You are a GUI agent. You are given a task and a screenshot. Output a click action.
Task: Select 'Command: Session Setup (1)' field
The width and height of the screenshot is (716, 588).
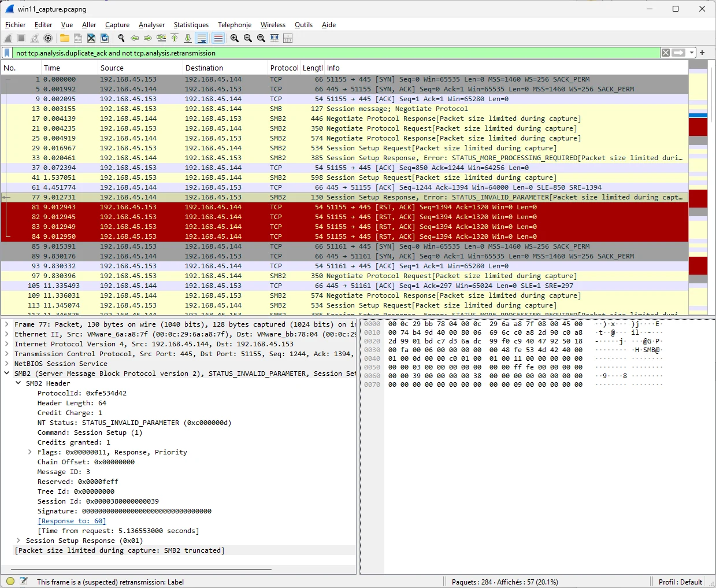[90, 432]
